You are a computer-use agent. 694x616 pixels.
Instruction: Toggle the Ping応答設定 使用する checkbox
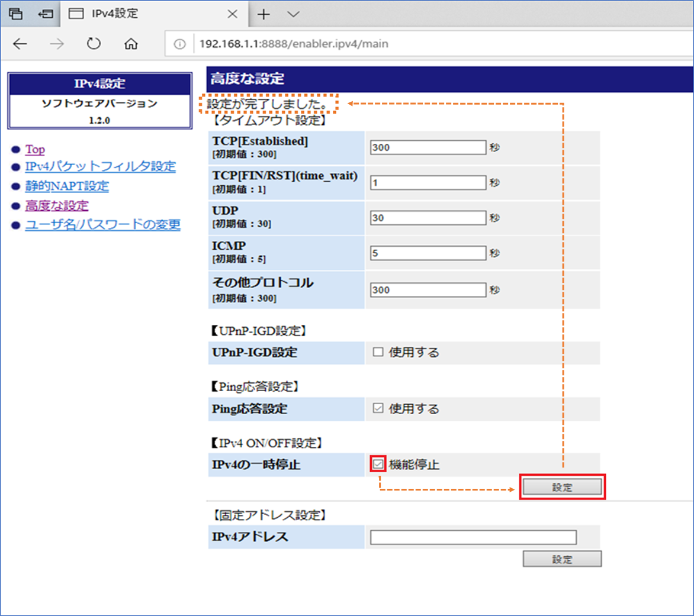pyautogui.click(x=378, y=408)
